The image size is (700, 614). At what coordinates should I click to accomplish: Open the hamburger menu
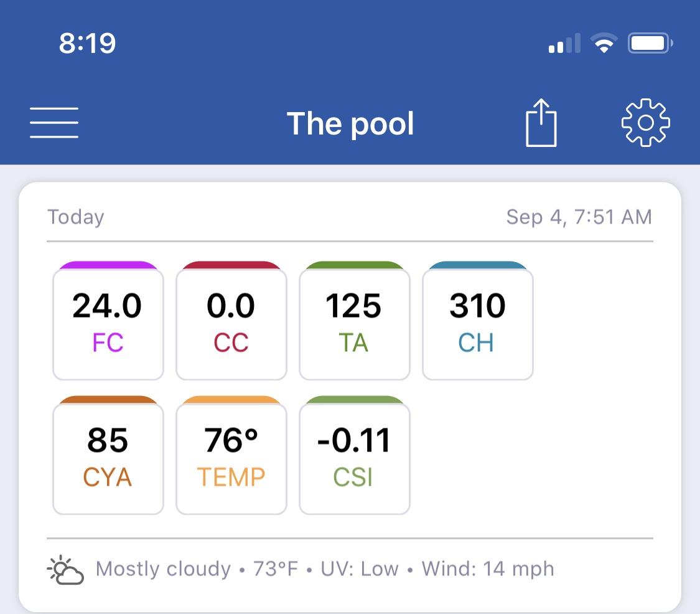(54, 123)
